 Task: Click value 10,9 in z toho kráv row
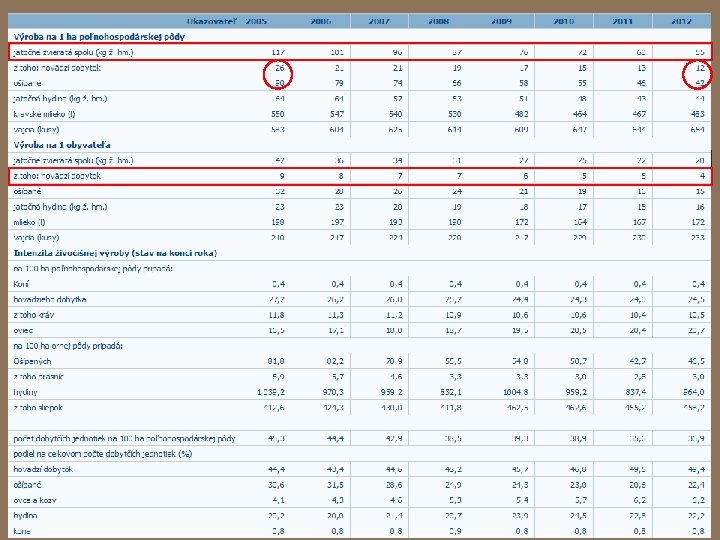pyautogui.click(x=455, y=315)
